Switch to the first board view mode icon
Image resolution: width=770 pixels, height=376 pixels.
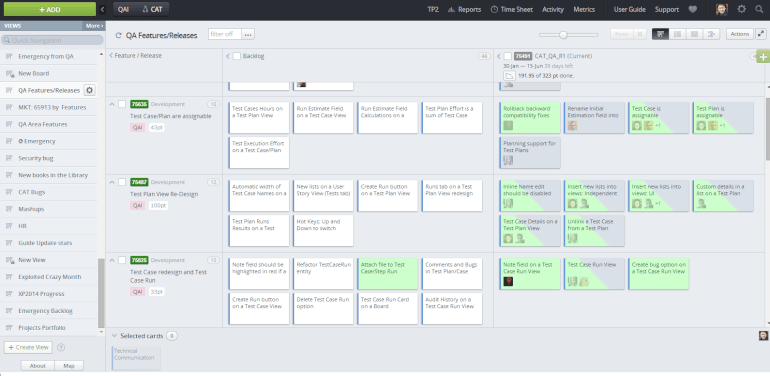tap(660, 34)
